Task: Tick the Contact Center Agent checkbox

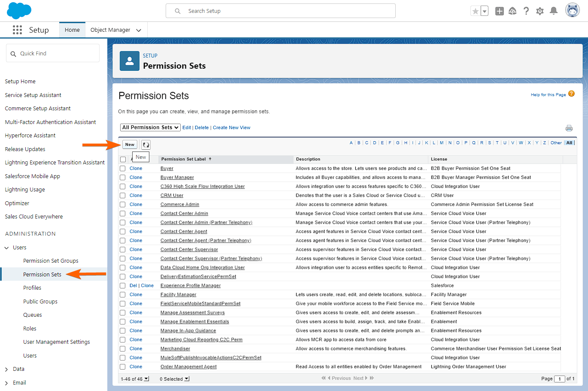Action: 123,231
